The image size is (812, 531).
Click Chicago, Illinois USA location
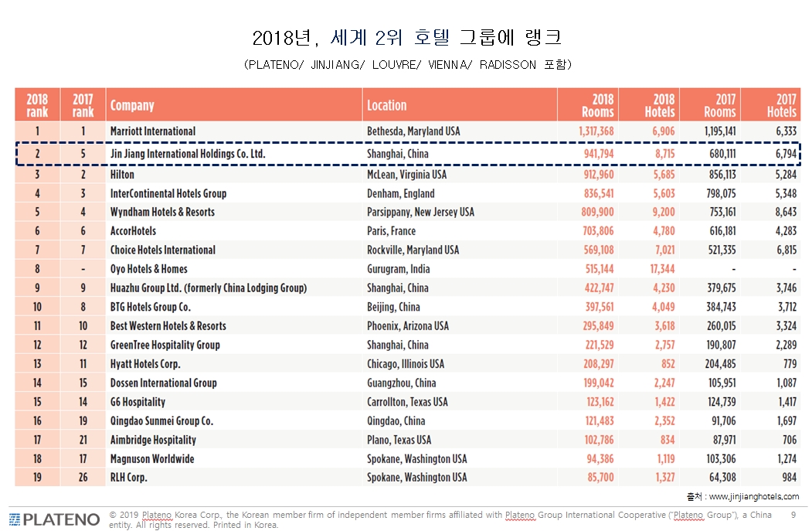click(406, 364)
